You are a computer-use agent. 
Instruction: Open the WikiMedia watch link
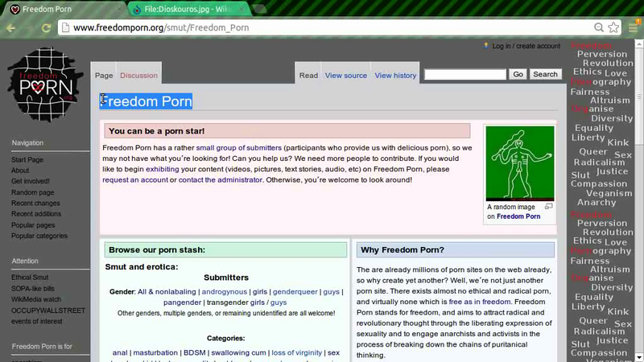pyautogui.click(x=36, y=299)
